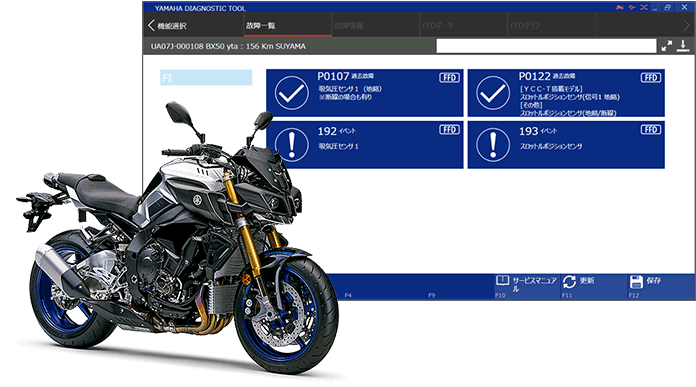Click the checkmark icon on P0122
The height and width of the screenshot is (387, 696).
493,93
